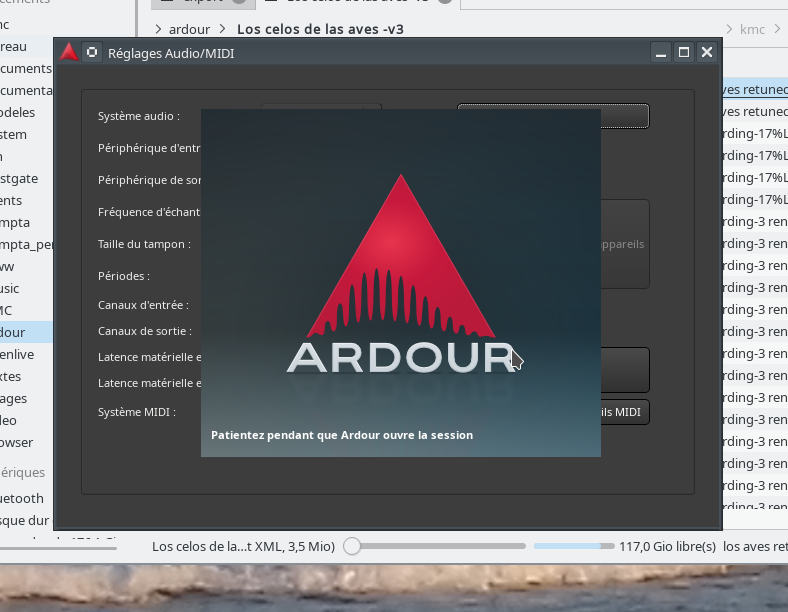Image resolution: width=788 pixels, height=612 pixels.
Task: Click the free disk space bar beside '117,0 Gio libre(s)'
Action: point(574,546)
